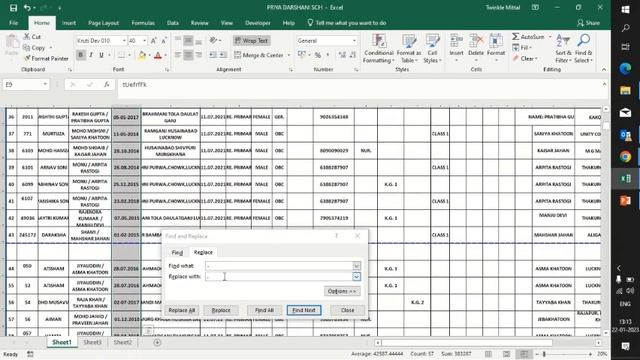Expand the Replace with history dropdown

(x=356, y=277)
